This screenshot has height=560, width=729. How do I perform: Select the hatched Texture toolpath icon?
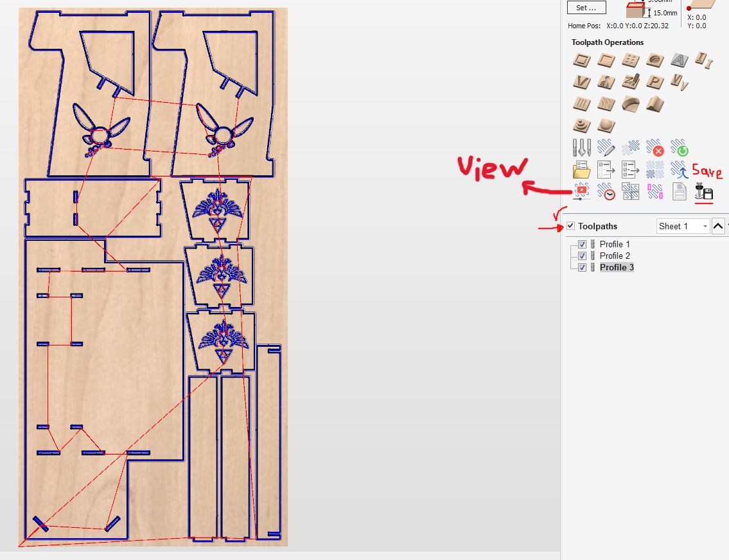(606, 103)
